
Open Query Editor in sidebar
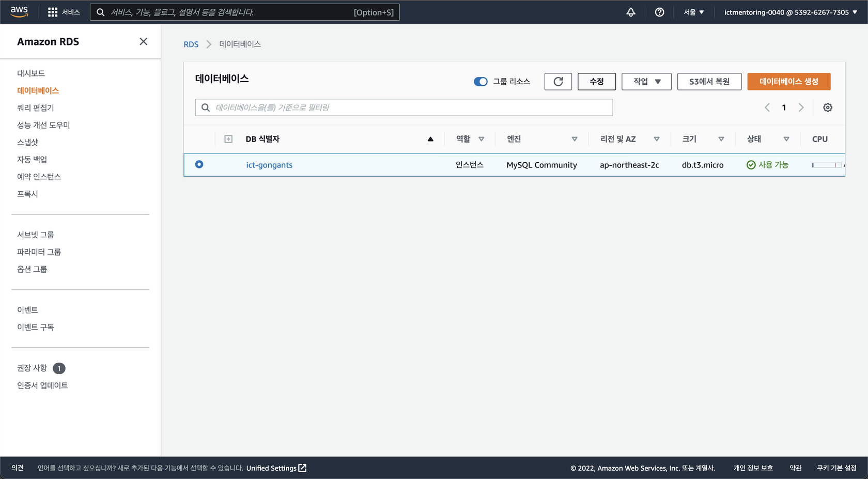pos(36,107)
